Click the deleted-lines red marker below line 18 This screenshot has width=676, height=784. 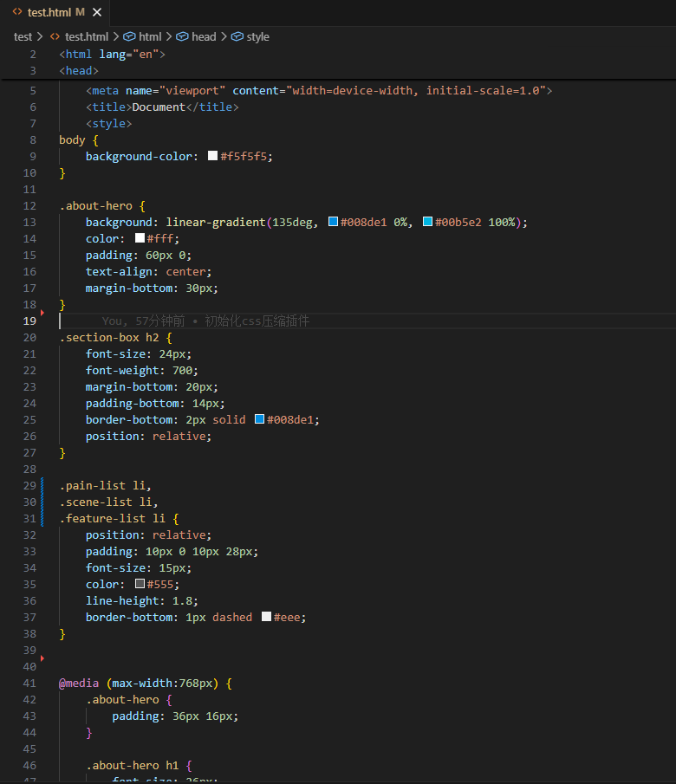coord(42,313)
